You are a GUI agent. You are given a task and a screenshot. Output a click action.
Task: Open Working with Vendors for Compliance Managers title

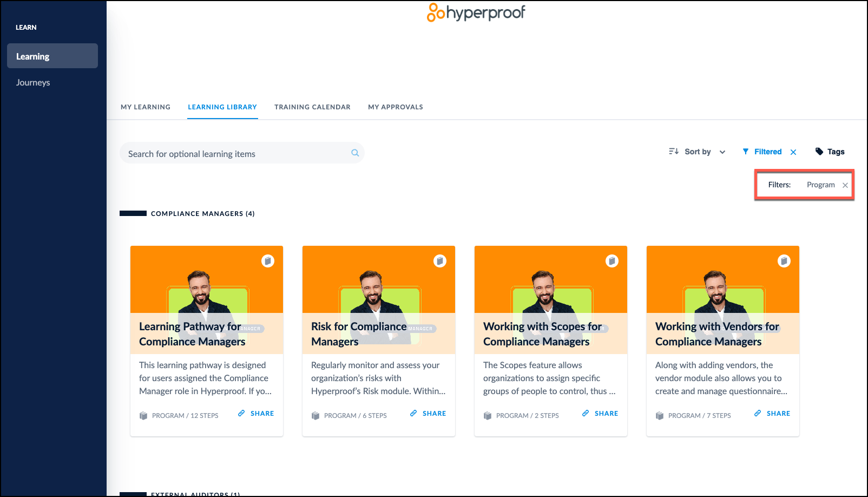pyautogui.click(x=717, y=334)
